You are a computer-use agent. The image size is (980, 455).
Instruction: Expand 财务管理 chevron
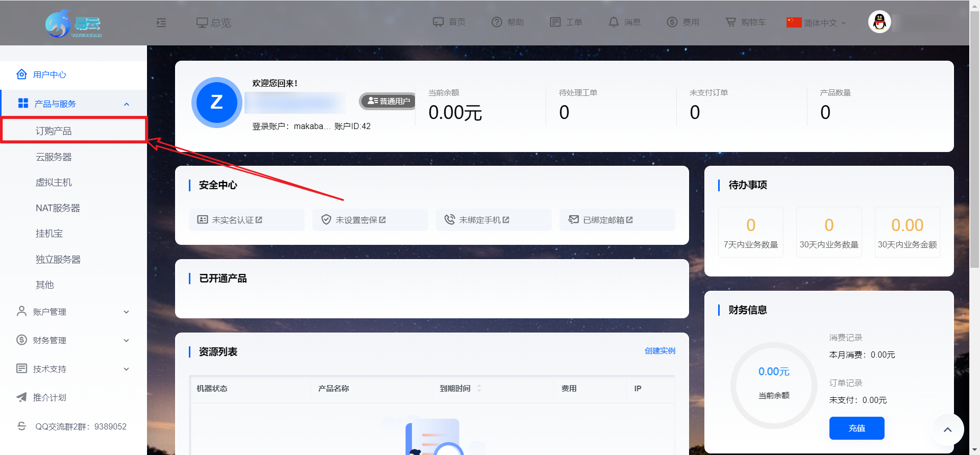(x=127, y=340)
